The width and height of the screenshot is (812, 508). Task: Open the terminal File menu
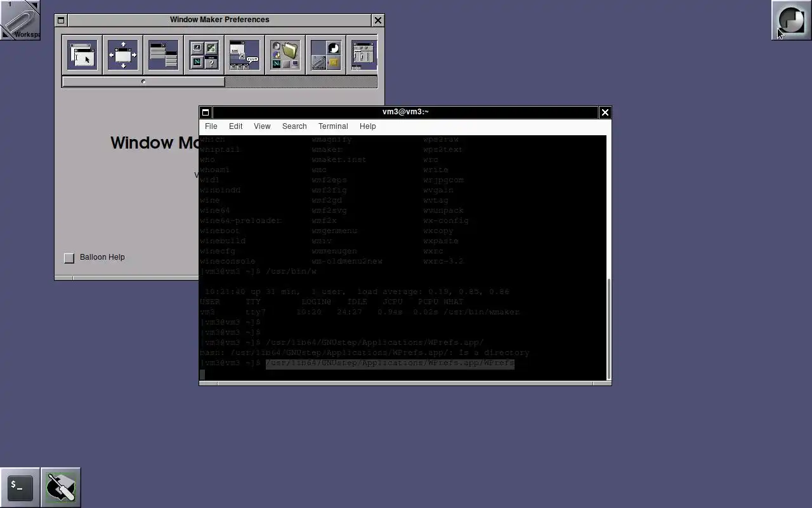(x=211, y=126)
